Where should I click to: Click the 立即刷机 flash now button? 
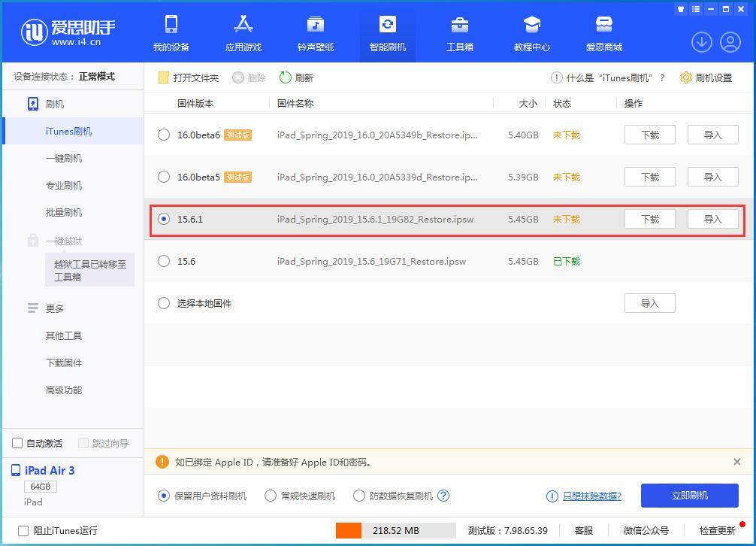[689, 496]
